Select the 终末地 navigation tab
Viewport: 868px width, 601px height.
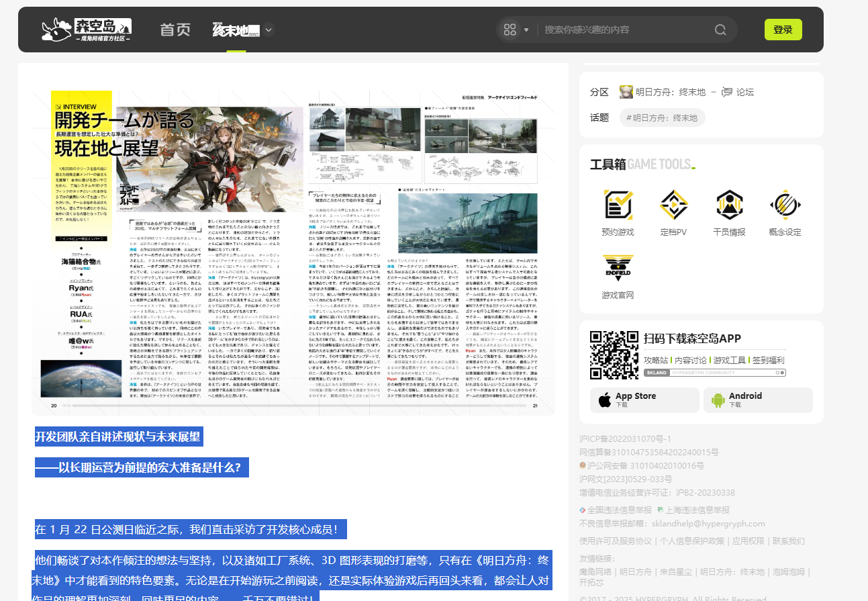[x=236, y=30]
